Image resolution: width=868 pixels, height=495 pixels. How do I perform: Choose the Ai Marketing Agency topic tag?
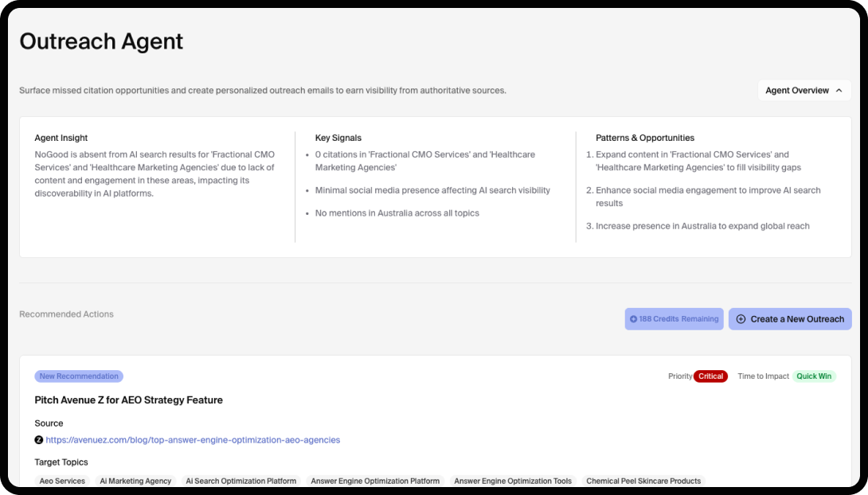click(135, 481)
